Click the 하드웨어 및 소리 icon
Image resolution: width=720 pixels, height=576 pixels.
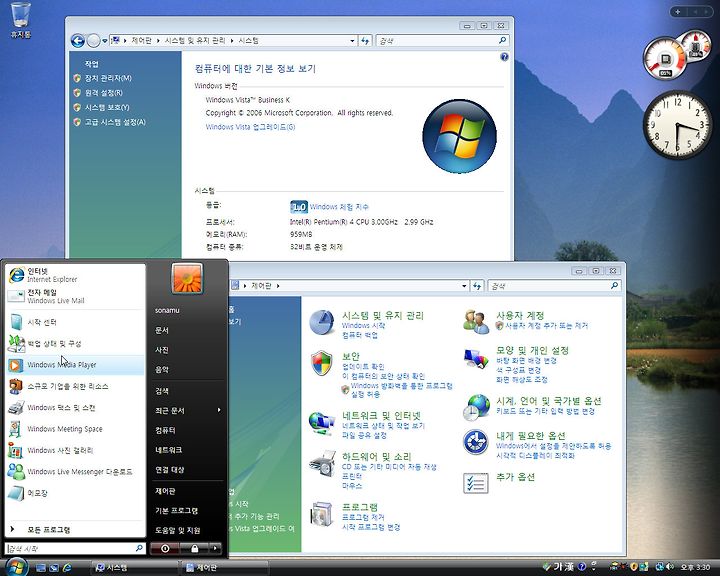(x=322, y=463)
